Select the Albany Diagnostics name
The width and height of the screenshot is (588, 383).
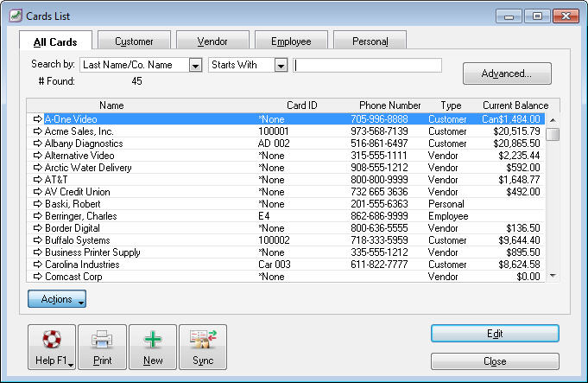84,143
